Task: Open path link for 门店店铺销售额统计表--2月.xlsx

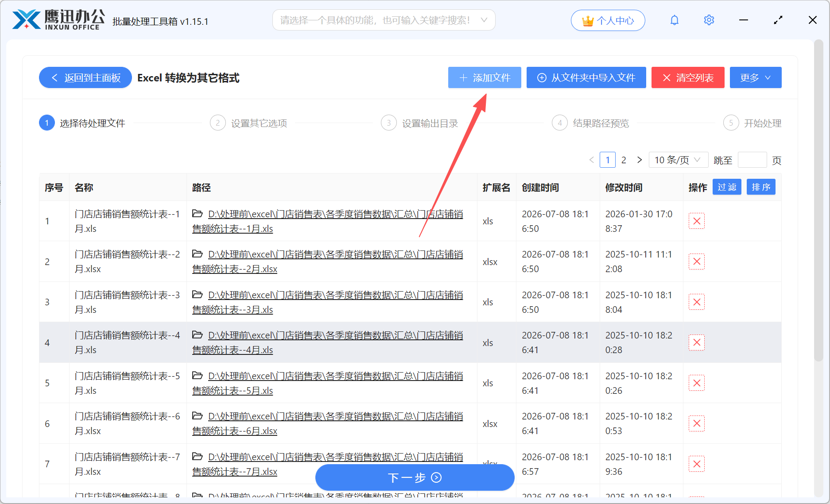Action: click(328, 262)
